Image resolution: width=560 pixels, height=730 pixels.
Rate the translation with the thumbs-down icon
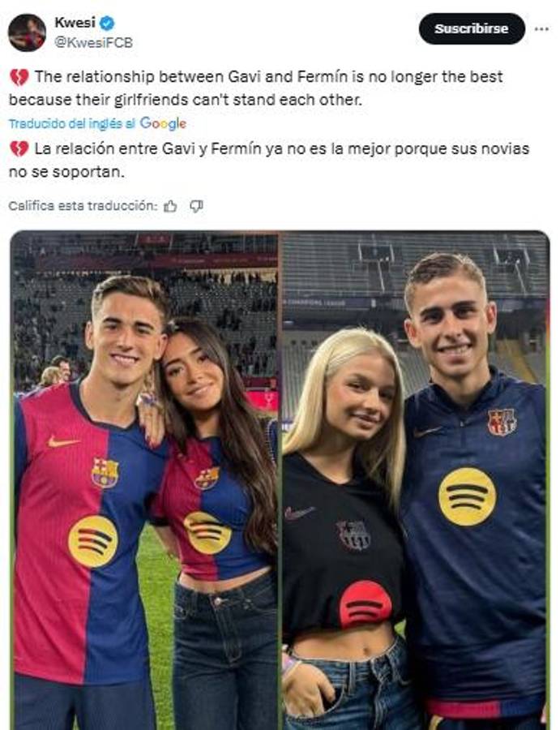coord(195,207)
